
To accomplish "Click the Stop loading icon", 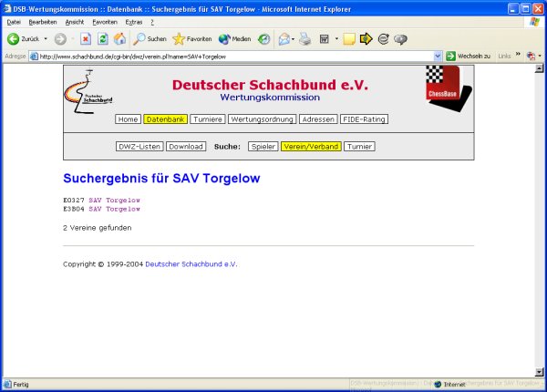I will pos(86,39).
